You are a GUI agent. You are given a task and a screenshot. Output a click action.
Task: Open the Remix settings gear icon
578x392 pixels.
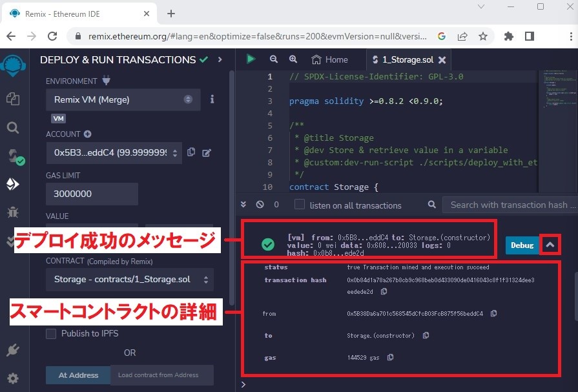[x=13, y=378]
